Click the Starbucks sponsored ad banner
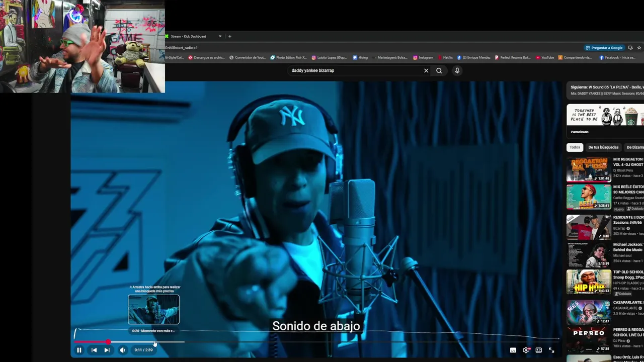 click(605, 115)
